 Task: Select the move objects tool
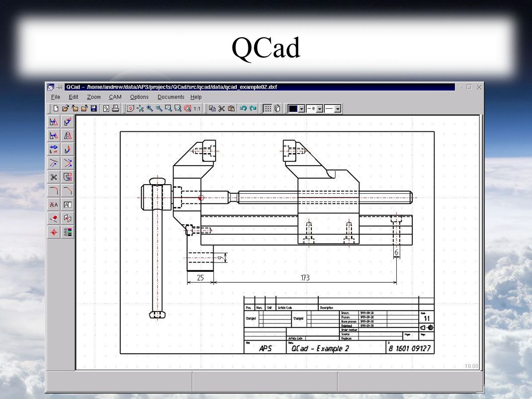[x=54, y=122]
